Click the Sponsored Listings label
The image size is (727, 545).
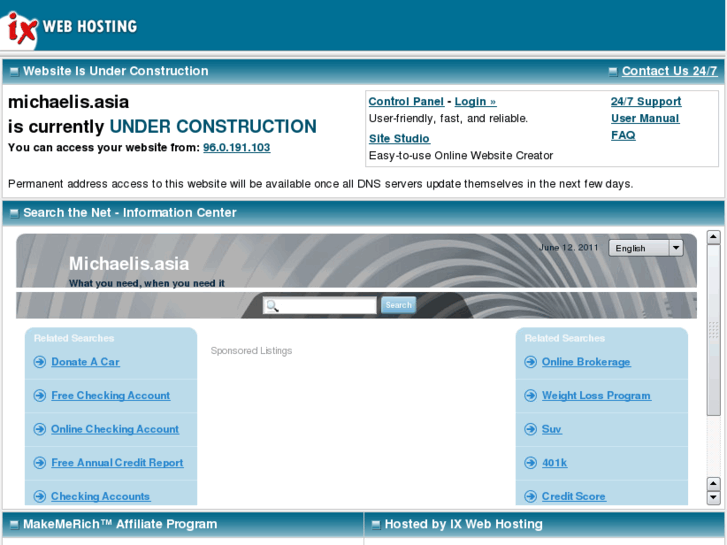(x=251, y=351)
